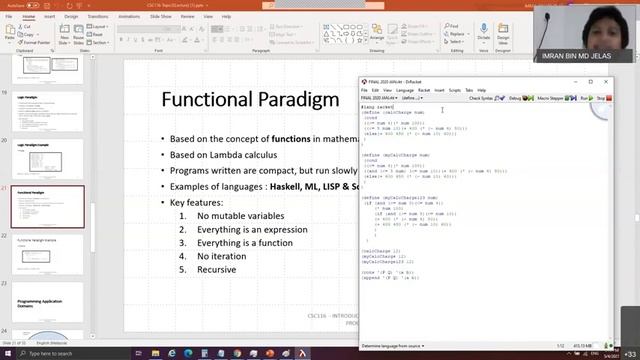Click the Find icon in Editing group
Image resolution: width=640 pixels, height=360 pixels.
click(x=451, y=26)
